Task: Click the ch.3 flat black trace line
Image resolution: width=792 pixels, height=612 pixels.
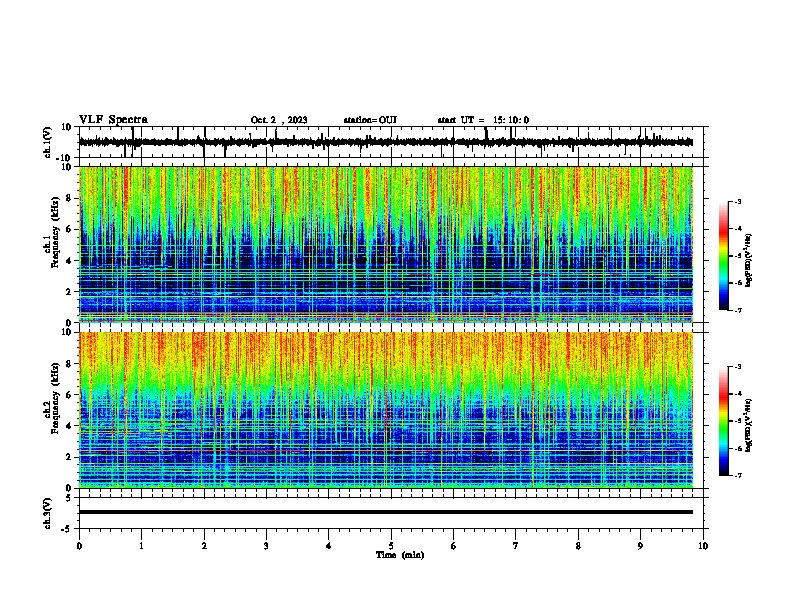Action: coord(386,512)
